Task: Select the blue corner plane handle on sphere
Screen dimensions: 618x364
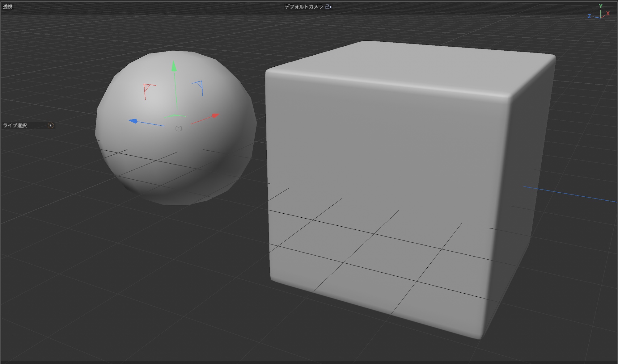Action: click(200, 85)
